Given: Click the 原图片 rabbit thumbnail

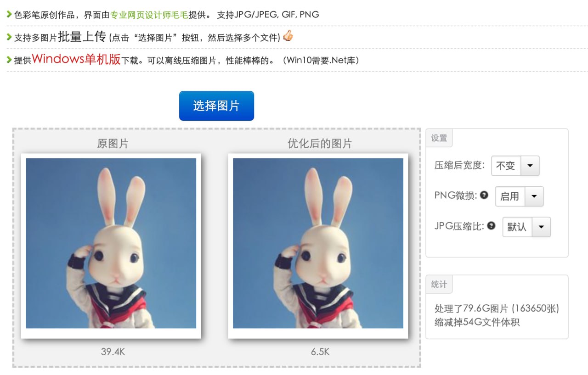Looking at the screenshot, I should [111, 243].
